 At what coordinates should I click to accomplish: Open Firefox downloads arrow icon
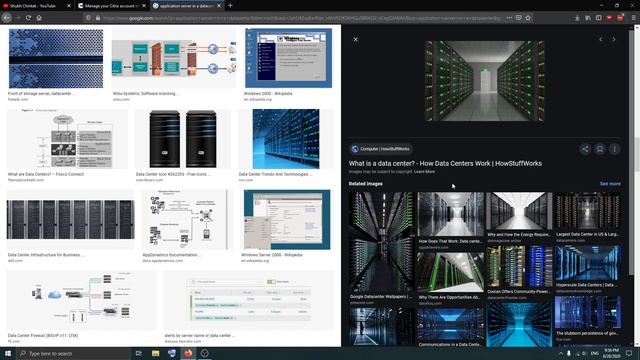coord(577,18)
